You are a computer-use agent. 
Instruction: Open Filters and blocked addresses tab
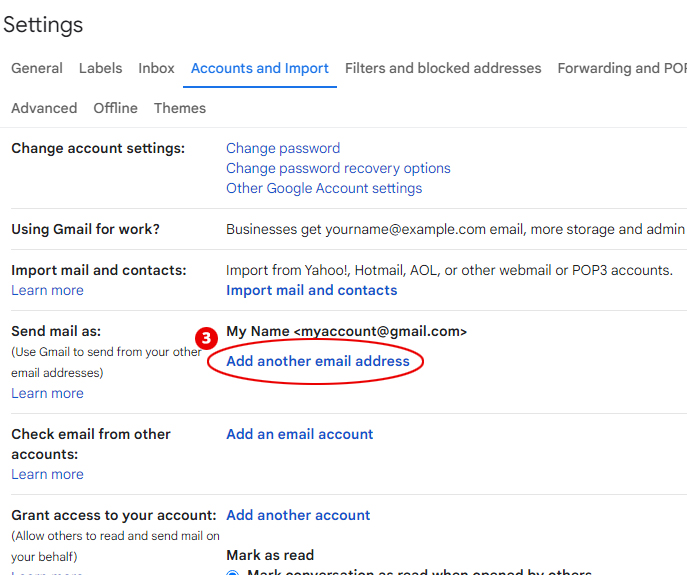point(443,68)
